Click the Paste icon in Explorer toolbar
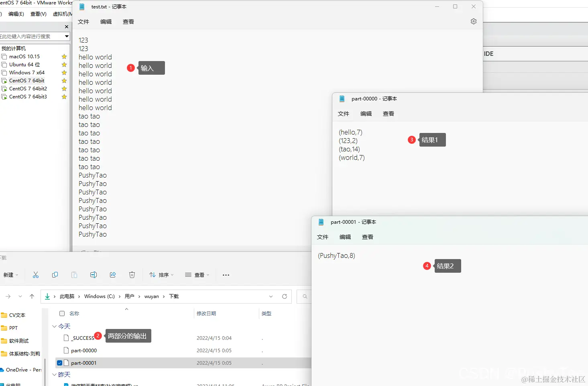The width and height of the screenshot is (588, 386). click(74, 275)
